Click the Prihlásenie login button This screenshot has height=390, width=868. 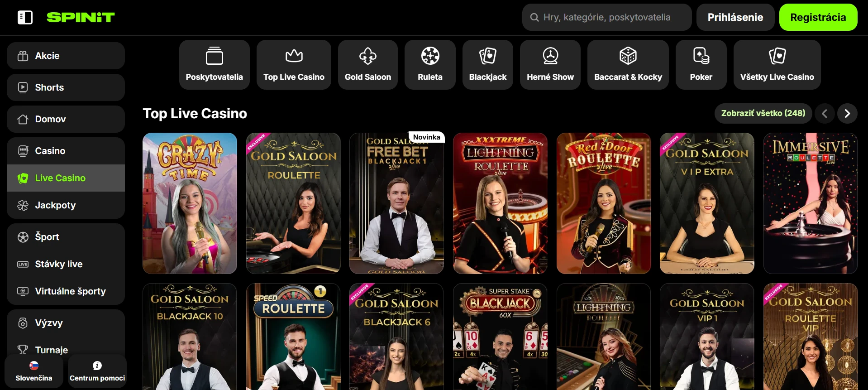pyautogui.click(x=735, y=17)
